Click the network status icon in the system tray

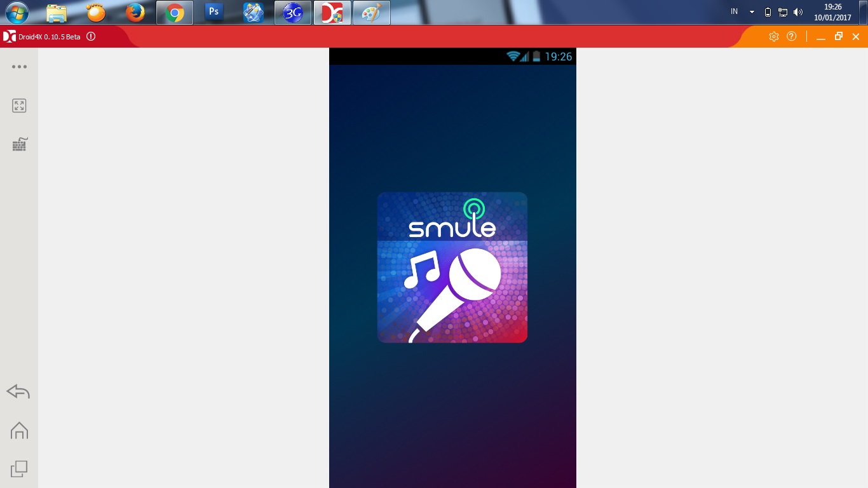pos(782,11)
